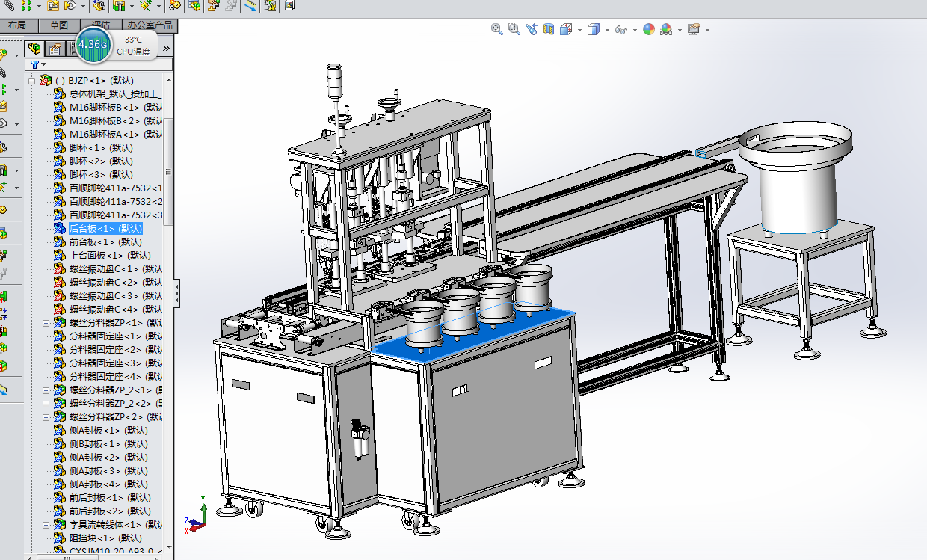This screenshot has width=927, height=560.
Task: Switch to the 草图 ribbon tab
Action: [x=59, y=25]
